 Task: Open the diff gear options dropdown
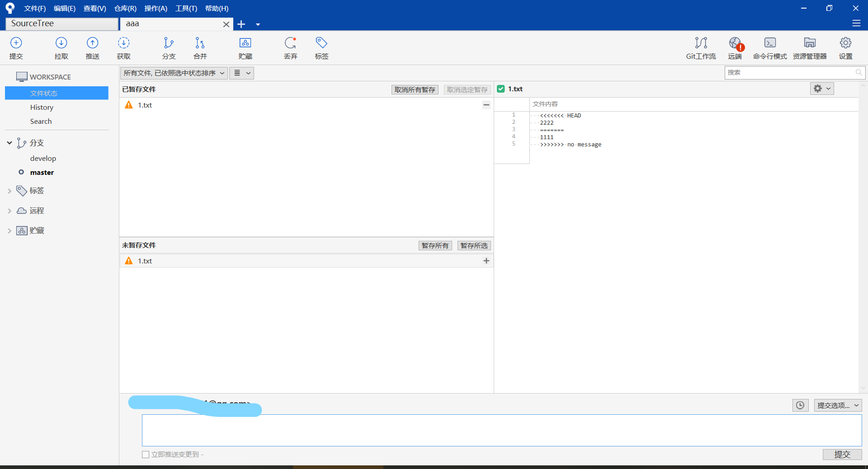pos(822,89)
